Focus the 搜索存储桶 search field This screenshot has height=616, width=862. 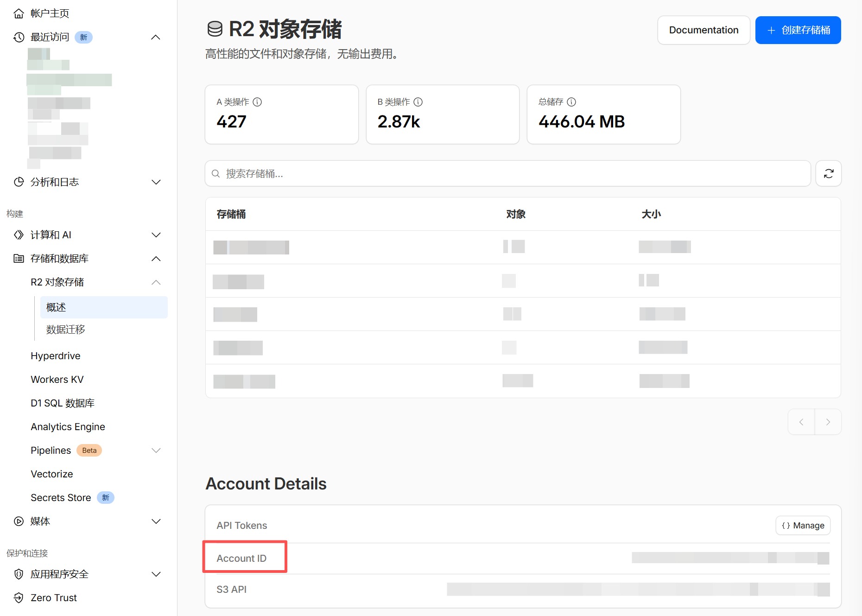click(x=507, y=173)
